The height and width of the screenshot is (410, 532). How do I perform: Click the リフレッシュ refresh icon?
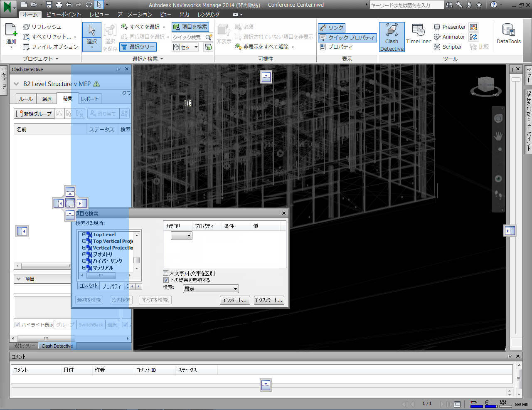point(26,27)
